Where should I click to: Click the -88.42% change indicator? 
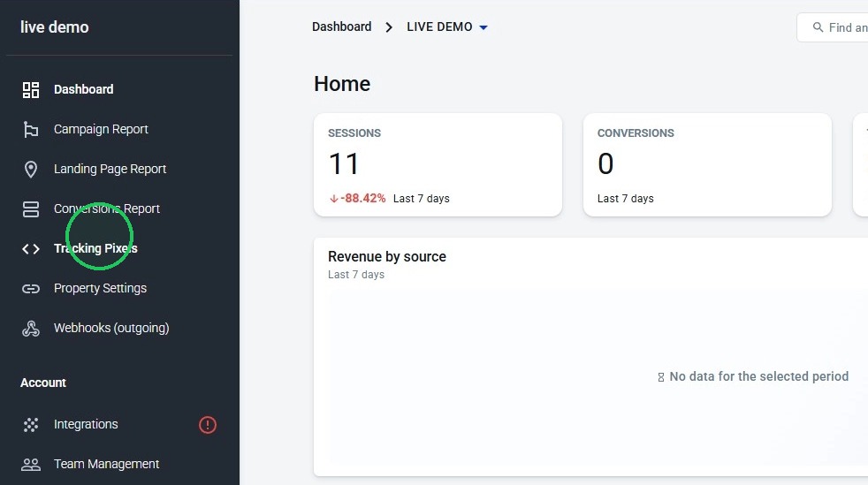pyautogui.click(x=358, y=199)
